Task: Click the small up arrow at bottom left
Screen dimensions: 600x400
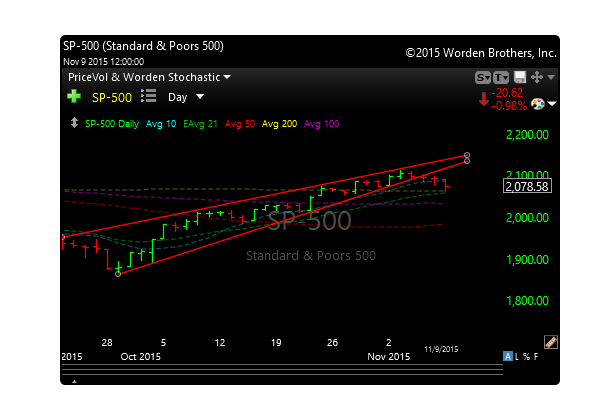Action: pyautogui.click(x=75, y=381)
